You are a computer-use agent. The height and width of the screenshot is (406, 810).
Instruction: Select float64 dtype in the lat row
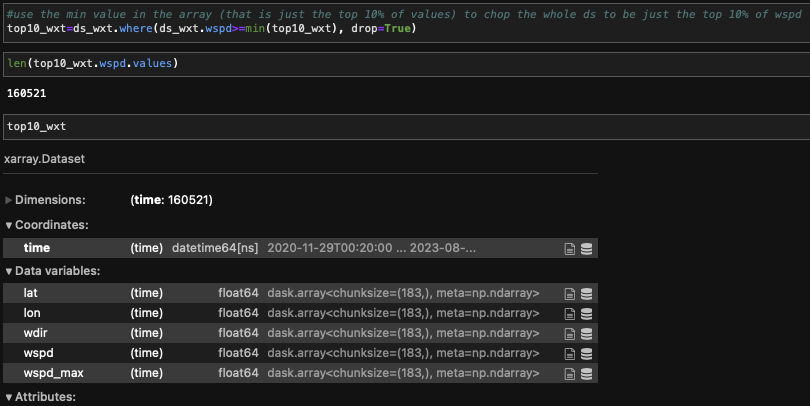click(238, 293)
